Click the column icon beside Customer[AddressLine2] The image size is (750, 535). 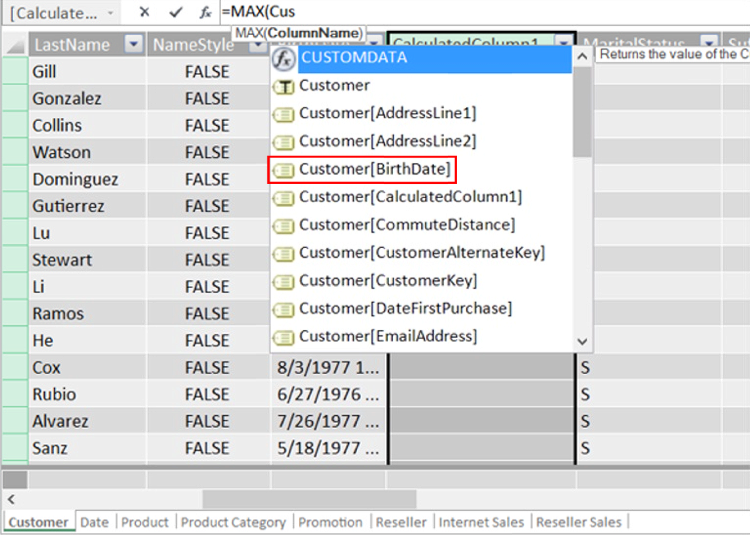tap(284, 142)
